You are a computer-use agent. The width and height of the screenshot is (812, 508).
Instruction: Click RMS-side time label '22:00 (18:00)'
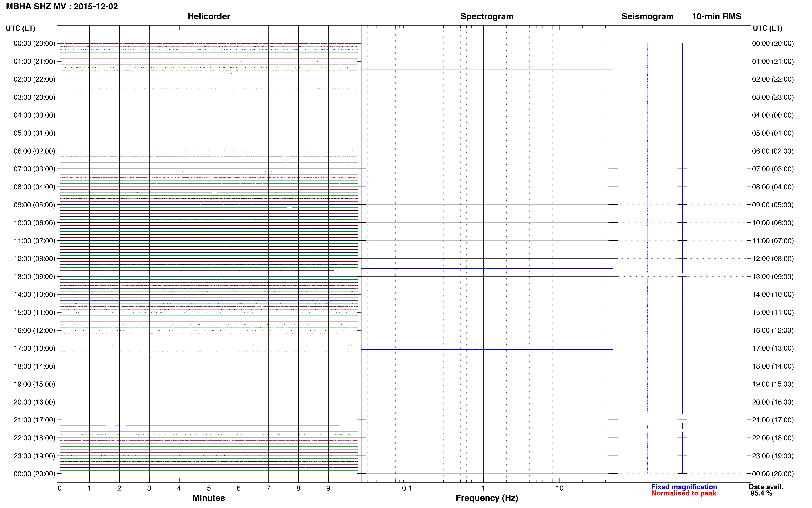click(x=773, y=438)
